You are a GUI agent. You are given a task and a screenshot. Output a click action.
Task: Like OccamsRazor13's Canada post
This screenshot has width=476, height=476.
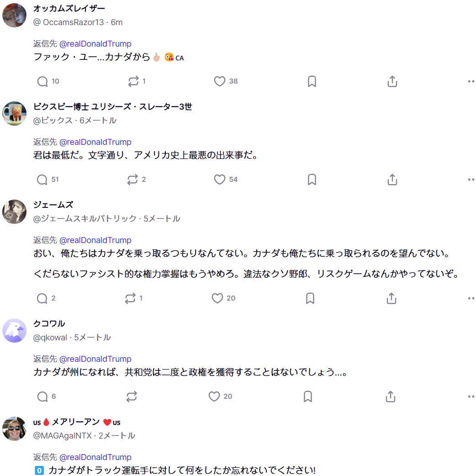220,81
